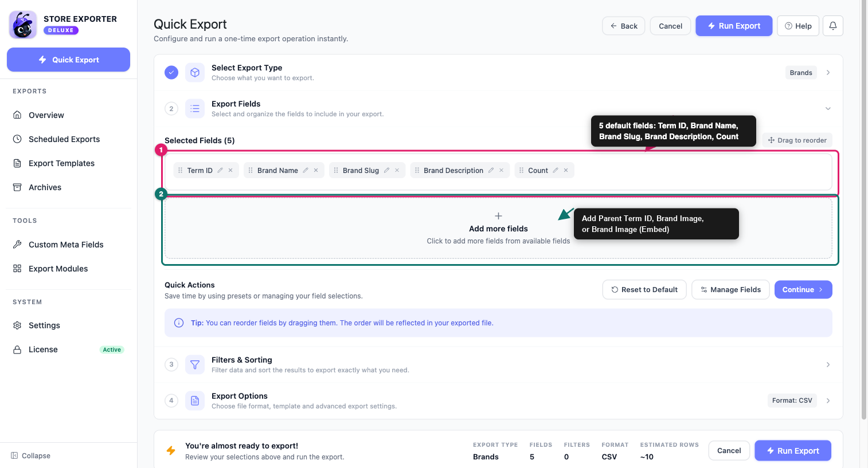Click the plus icon in Add more fields
The height and width of the screenshot is (468, 868).
click(x=498, y=216)
